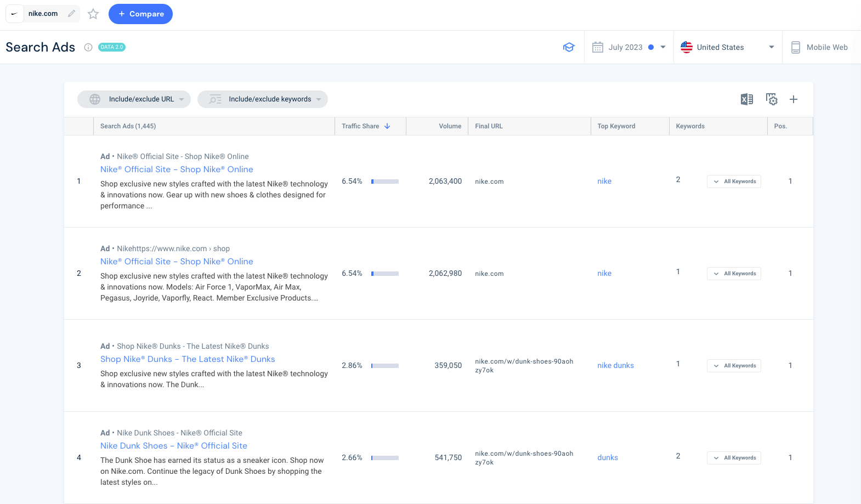The height and width of the screenshot is (504, 861).
Task: Open the 'nike dunks' top keyword link
Action: (x=615, y=366)
